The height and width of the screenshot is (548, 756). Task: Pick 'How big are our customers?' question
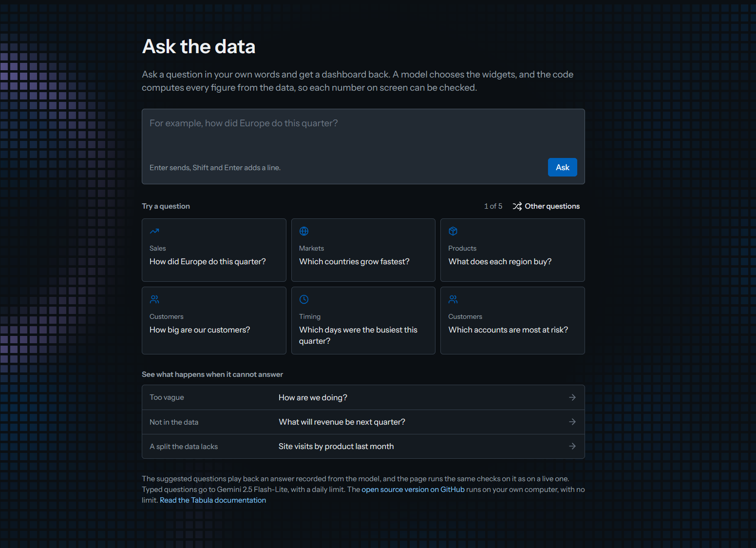(x=214, y=320)
